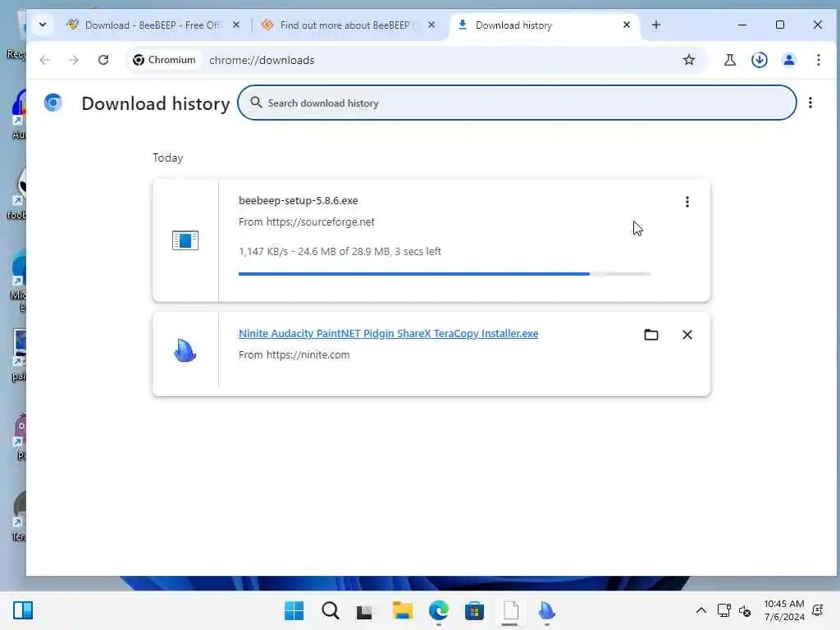The width and height of the screenshot is (840, 630).
Task: Open Task View on the taskbar
Action: pyautogui.click(x=364, y=610)
